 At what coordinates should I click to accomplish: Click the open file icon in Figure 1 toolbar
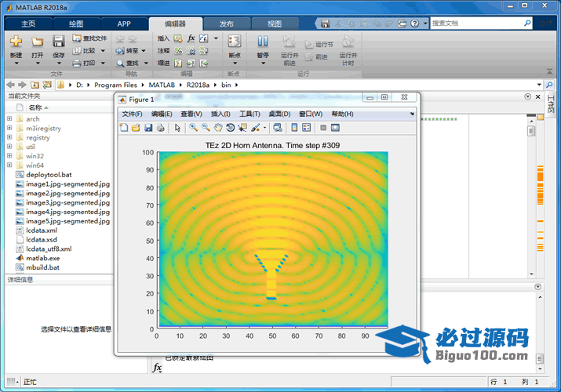pyautogui.click(x=136, y=128)
